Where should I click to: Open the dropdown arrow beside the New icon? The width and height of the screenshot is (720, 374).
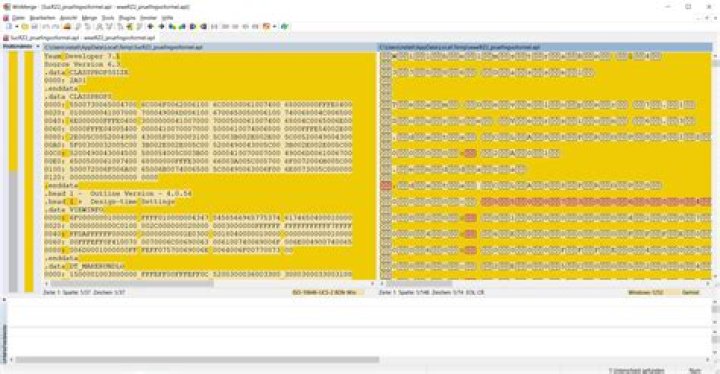pos(16,27)
